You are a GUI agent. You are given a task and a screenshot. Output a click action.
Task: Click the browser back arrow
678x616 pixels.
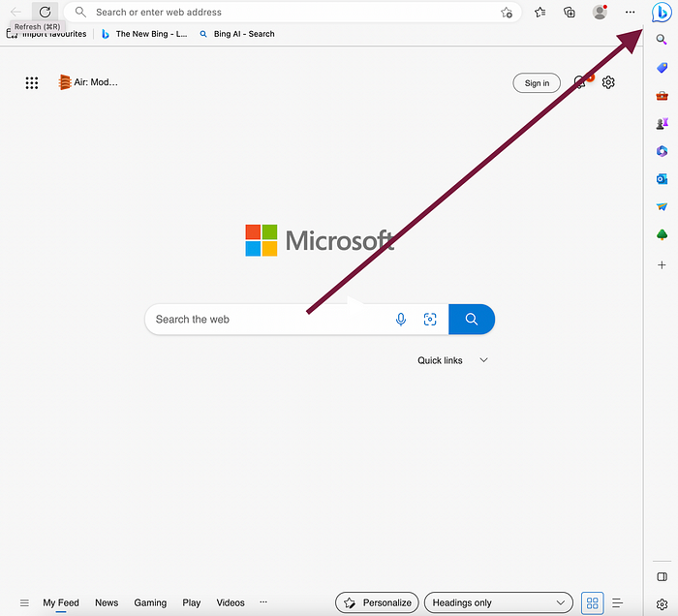click(16, 12)
